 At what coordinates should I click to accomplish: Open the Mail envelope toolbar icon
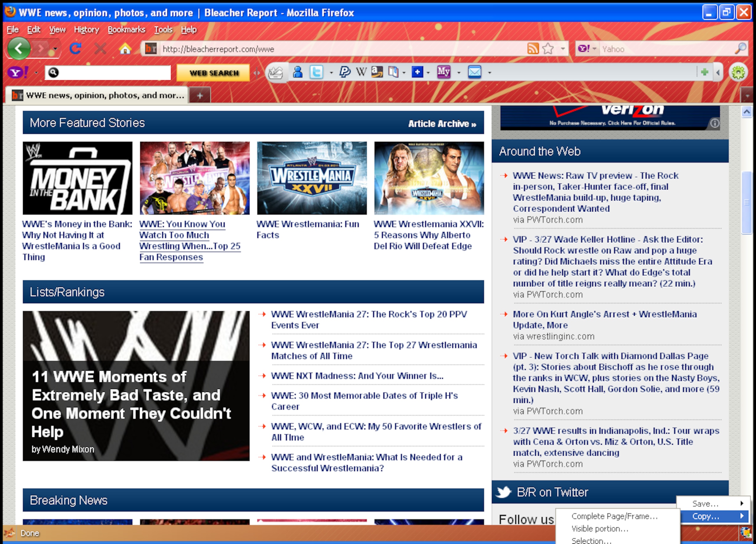click(x=474, y=72)
